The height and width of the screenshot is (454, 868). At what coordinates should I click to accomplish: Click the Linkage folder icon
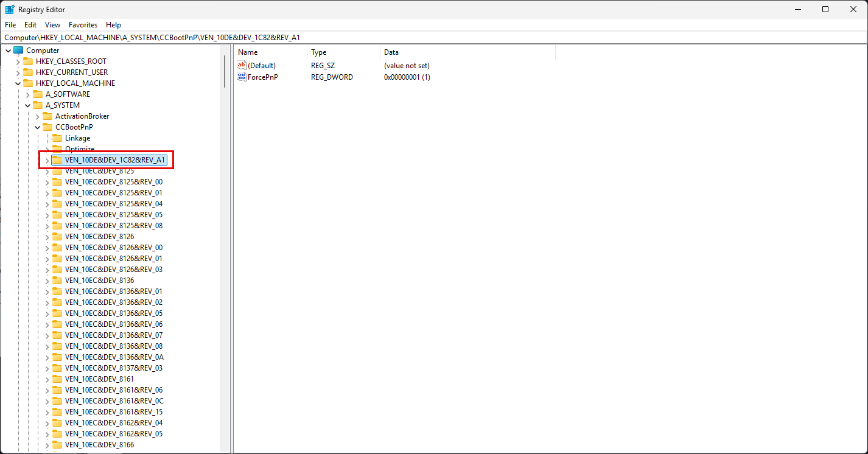coord(57,138)
